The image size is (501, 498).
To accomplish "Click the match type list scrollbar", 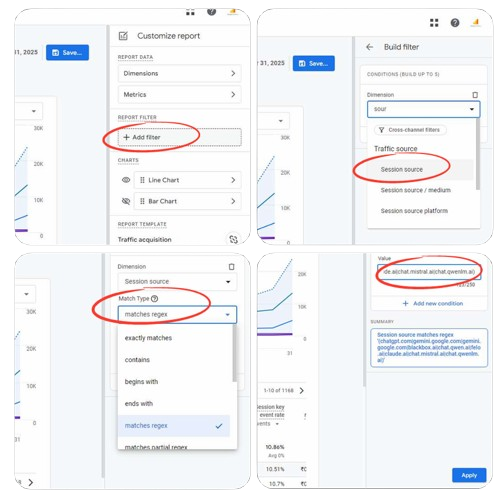I will (234, 353).
